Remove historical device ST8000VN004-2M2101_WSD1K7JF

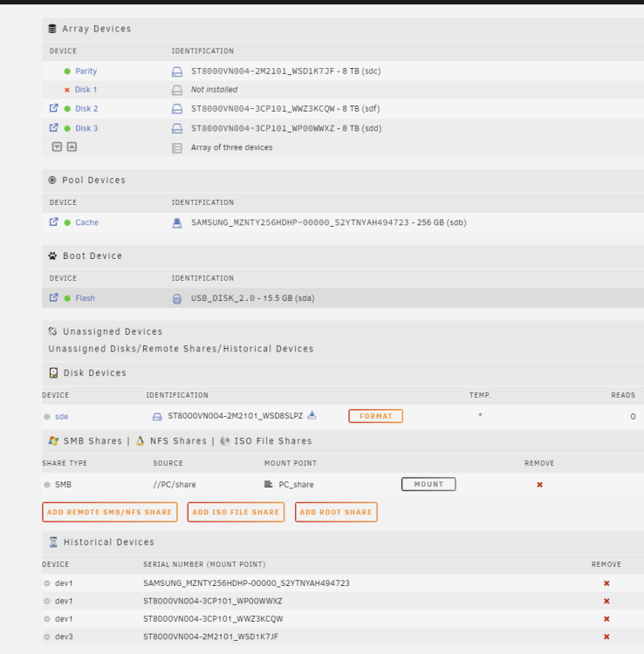[x=606, y=637]
